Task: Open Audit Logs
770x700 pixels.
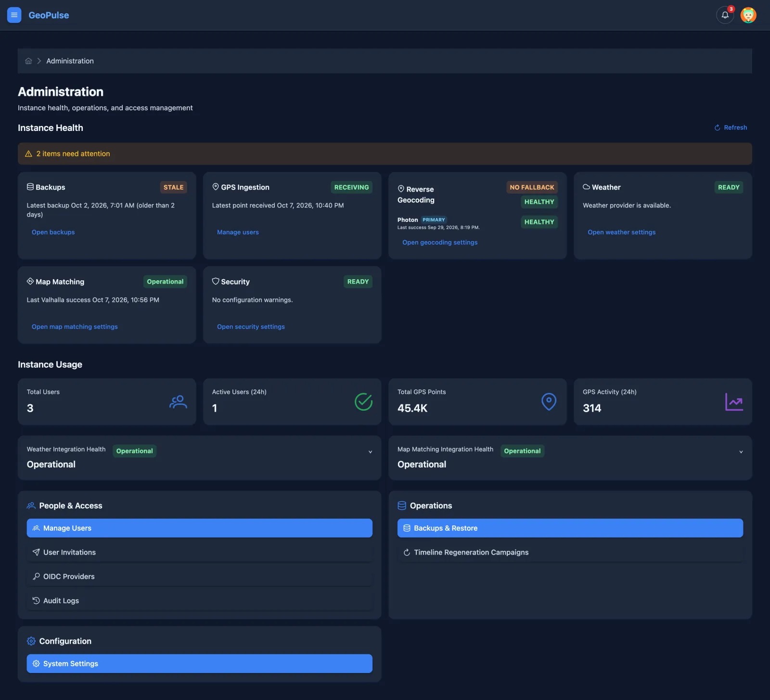Action: pyautogui.click(x=199, y=600)
